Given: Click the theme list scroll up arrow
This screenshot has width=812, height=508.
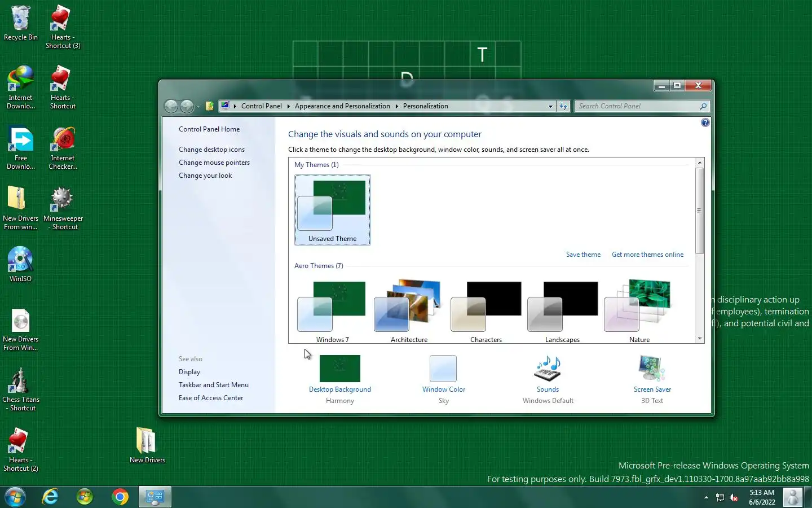Looking at the screenshot, I should point(700,163).
